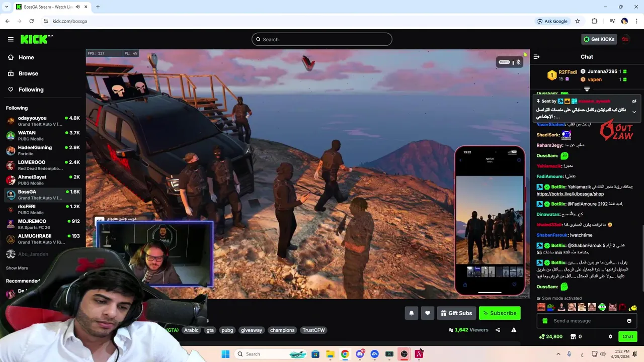Open a new browser tab with the plus icon
644x362 pixels.
(98, 7)
